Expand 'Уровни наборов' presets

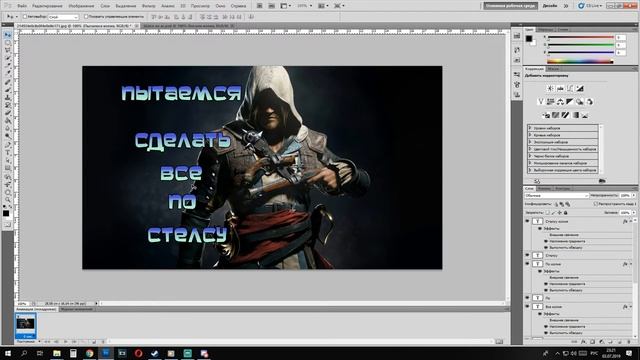[x=530, y=128]
